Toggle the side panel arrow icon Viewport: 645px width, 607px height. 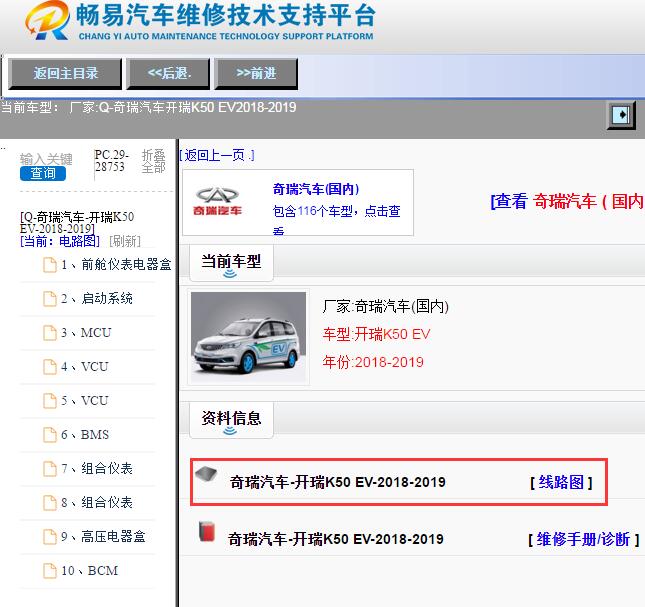click(622, 115)
